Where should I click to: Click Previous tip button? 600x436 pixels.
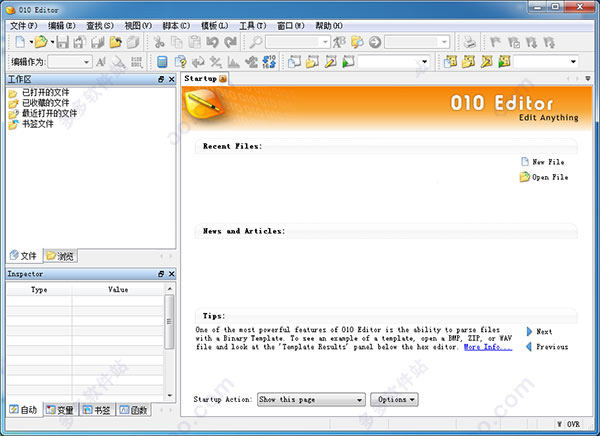[x=547, y=347]
